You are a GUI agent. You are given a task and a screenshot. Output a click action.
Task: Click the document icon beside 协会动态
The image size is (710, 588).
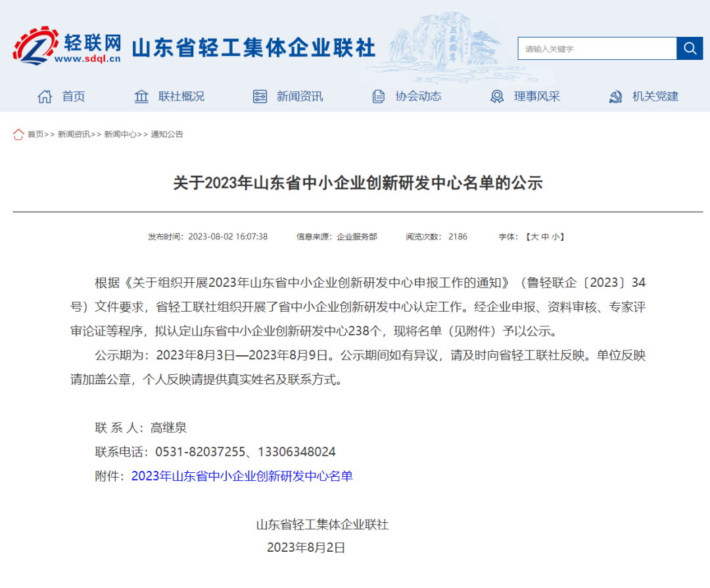(379, 97)
